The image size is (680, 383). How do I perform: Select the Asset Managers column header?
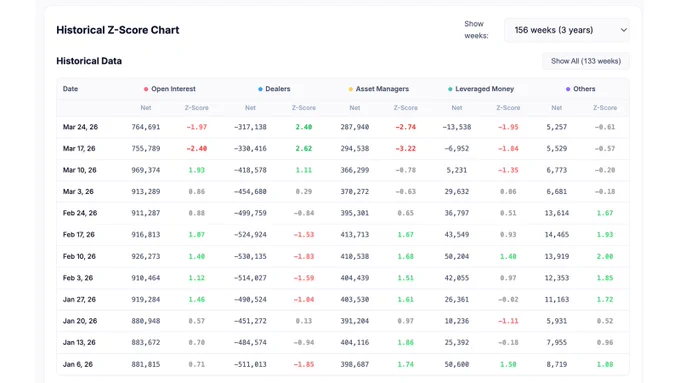(x=382, y=89)
